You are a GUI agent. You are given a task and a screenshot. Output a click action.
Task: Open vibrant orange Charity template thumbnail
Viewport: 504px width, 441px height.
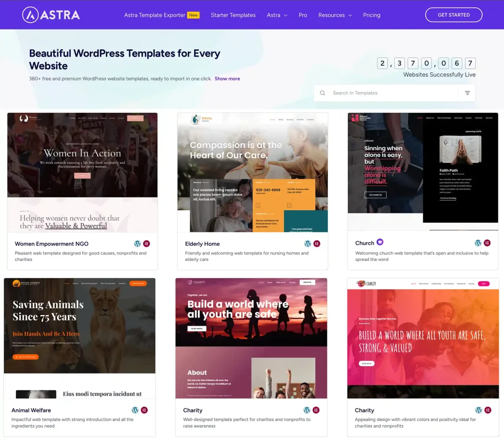[x=423, y=339]
